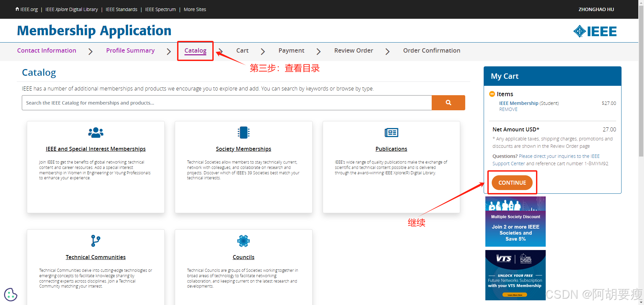Screen dimensions: 644x305
Task: Select the Payment step
Action: pos(291,51)
